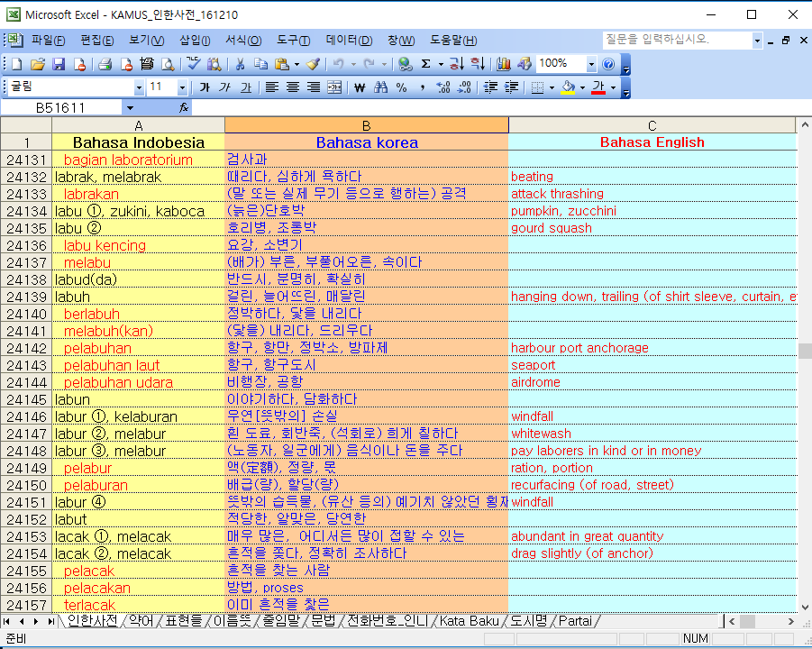Click the font color red swatch button
812x649 pixels.
598,87
